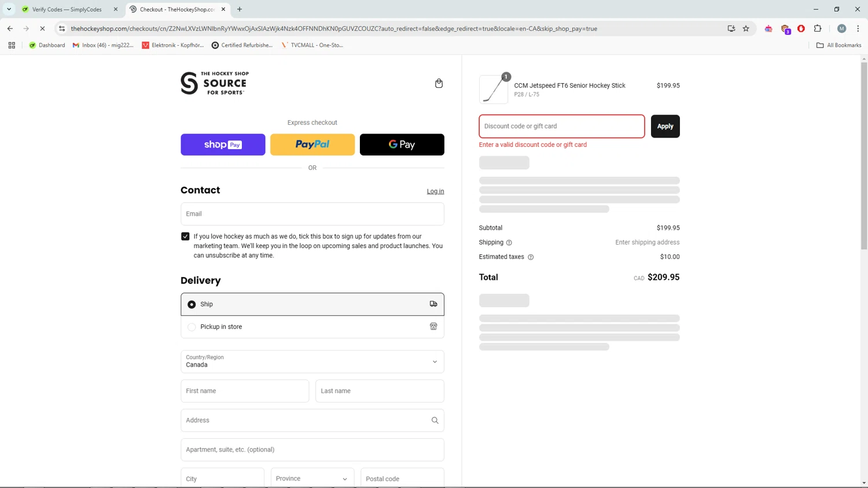This screenshot has width=868, height=488.
Task: Pay with Google Pay button
Action: click(x=402, y=145)
